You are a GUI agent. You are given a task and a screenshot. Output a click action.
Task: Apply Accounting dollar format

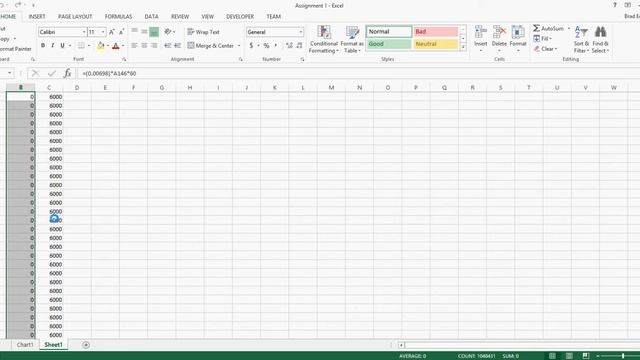pyautogui.click(x=251, y=46)
